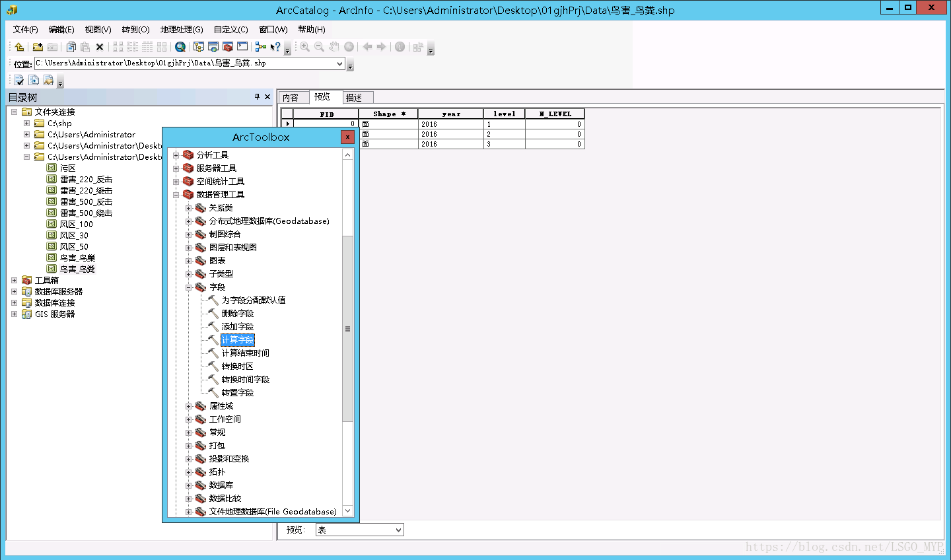
Task: Switch to List view icon
Action: 133,47
